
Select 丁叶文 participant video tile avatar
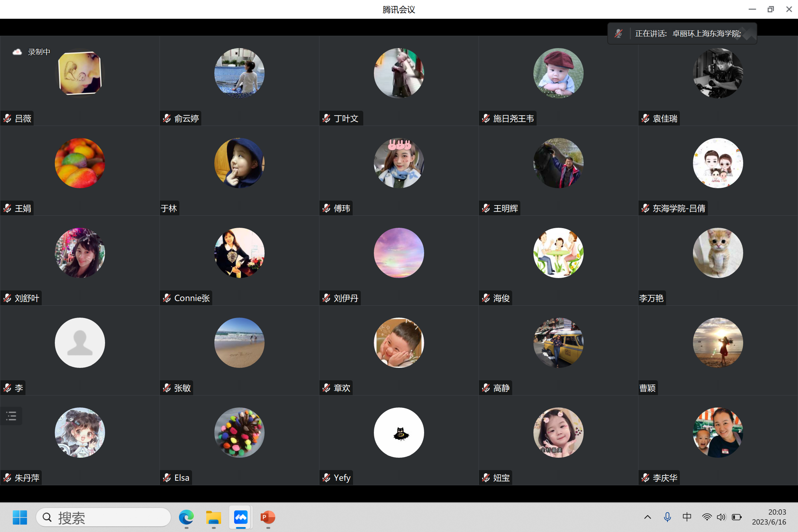pyautogui.click(x=399, y=73)
